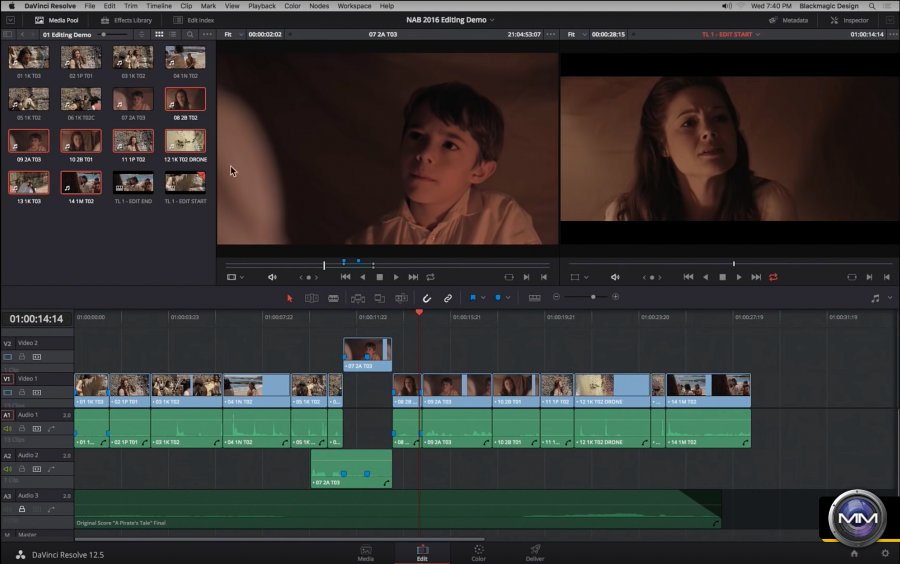900x564 pixels.
Task: Open the Playback menu
Action: [262, 6]
